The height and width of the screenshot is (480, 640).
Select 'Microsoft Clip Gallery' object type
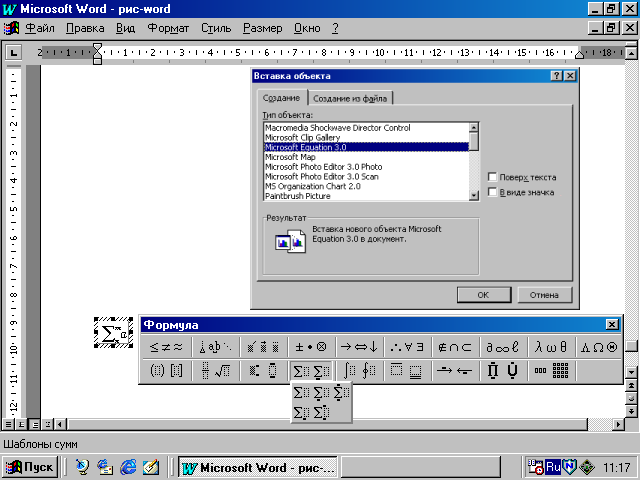pos(366,138)
